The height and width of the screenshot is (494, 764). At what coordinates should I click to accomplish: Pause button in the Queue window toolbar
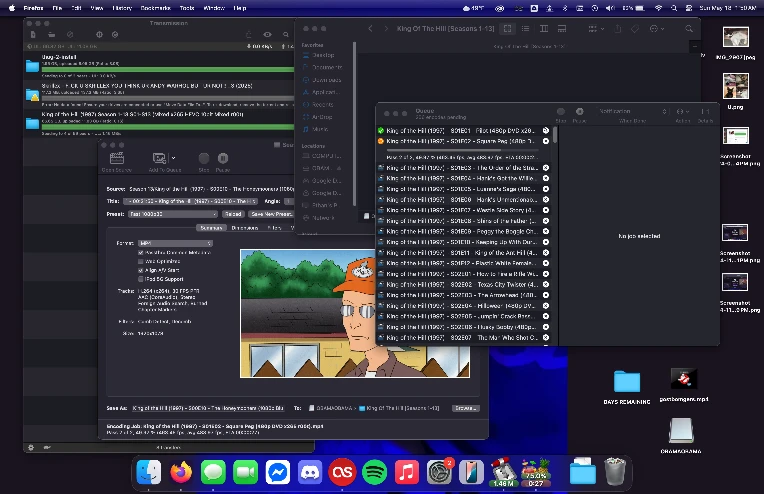pos(579,112)
